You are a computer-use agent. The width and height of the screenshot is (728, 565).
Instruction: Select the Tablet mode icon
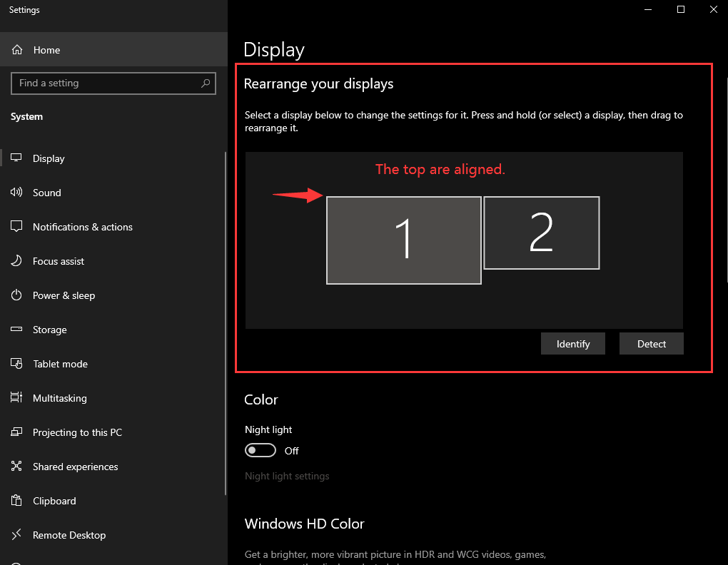click(16, 364)
